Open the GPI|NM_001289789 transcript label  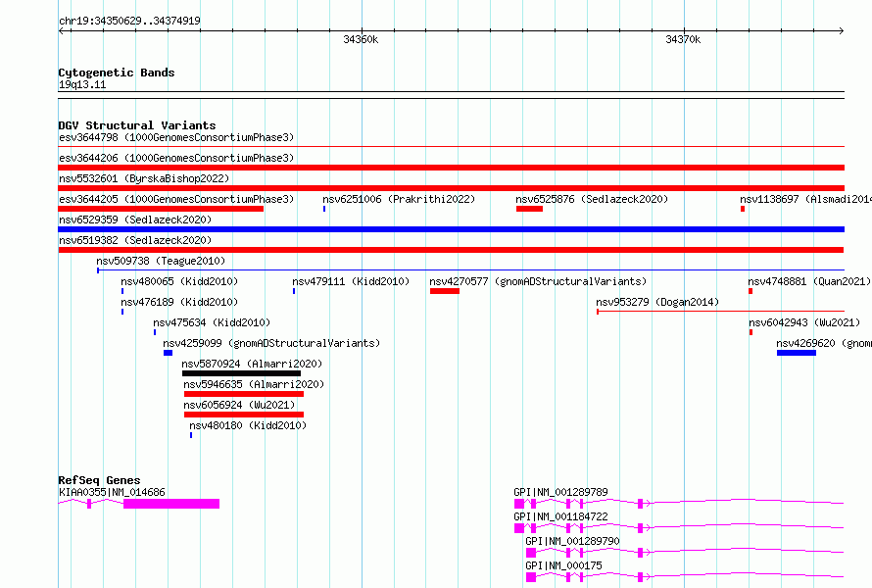(x=560, y=492)
